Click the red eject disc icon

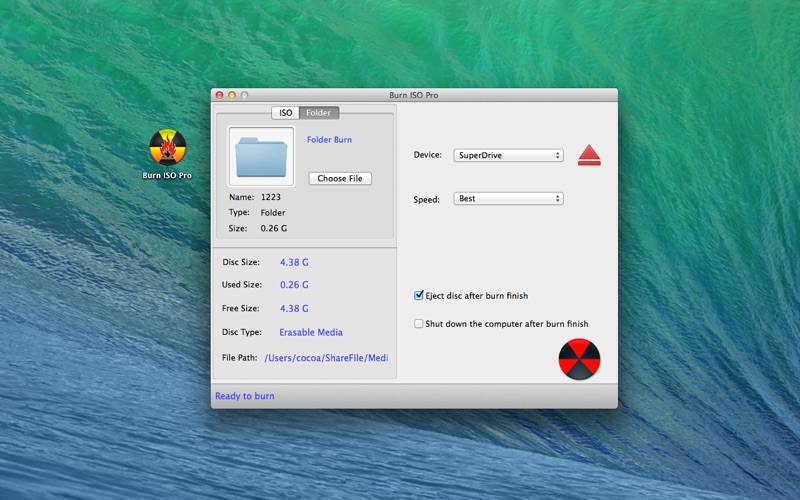(589, 155)
